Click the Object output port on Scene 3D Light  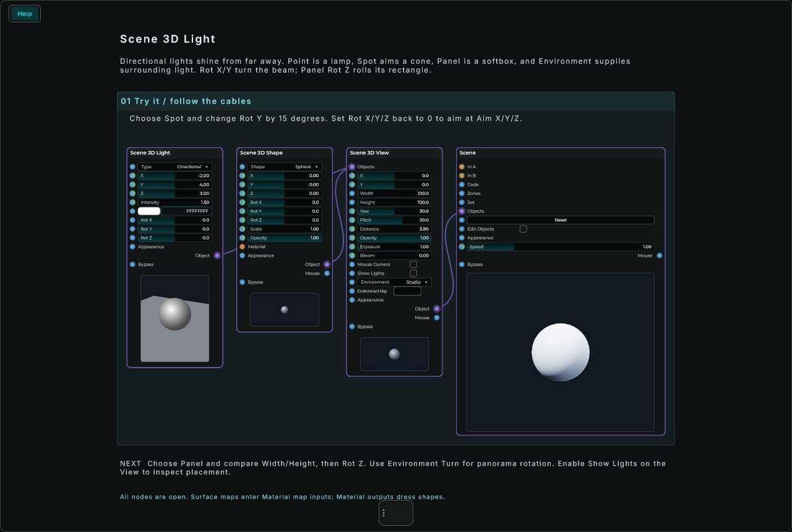click(x=217, y=255)
